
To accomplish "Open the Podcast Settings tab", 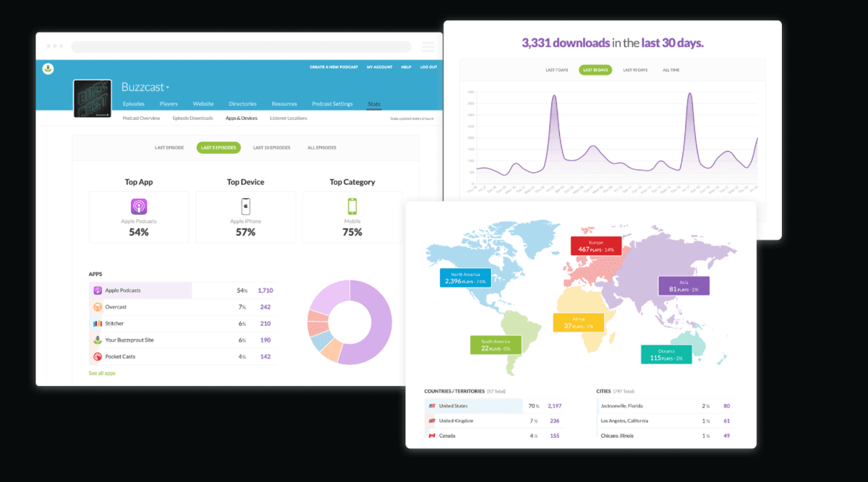I will pyautogui.click(x=332, y=104).
